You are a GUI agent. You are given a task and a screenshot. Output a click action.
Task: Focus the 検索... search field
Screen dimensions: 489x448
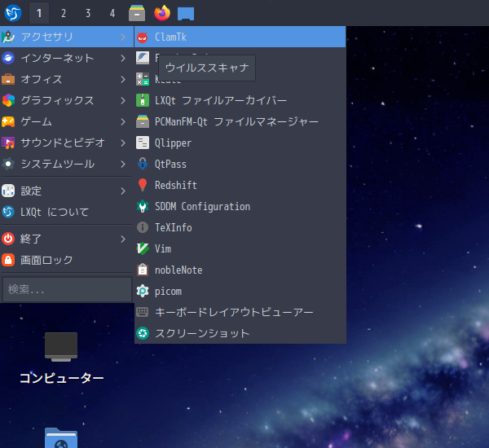(x=67, y=290)
